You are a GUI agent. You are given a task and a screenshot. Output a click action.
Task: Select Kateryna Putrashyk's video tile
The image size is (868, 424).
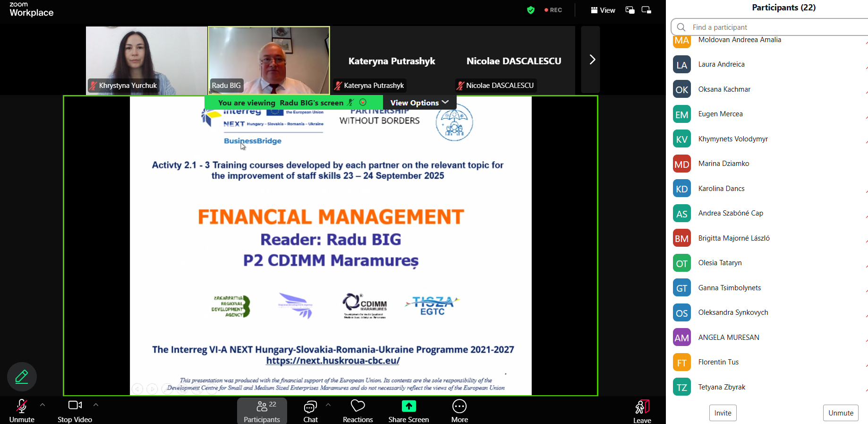pos(391,61)
